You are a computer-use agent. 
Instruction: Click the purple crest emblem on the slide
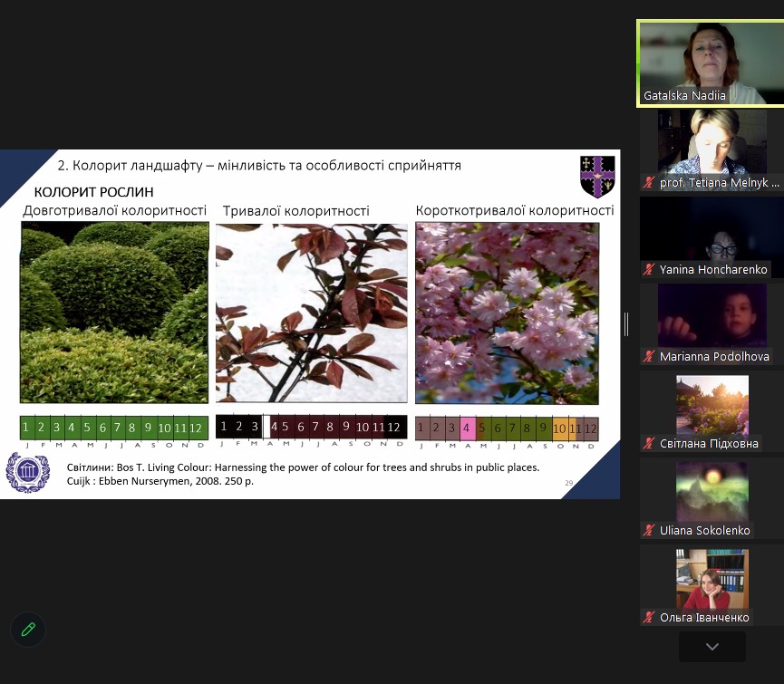click(596, 177)
